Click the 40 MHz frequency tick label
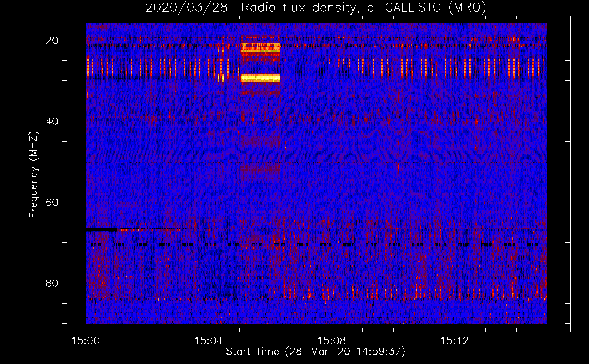The width and height of the screenshot is (589, 364). [52, 121]
